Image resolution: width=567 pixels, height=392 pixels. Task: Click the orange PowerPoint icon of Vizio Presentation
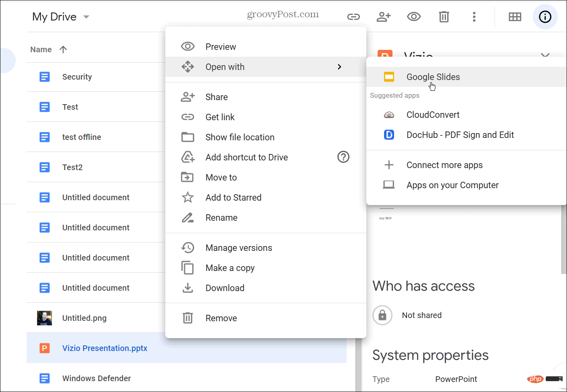45,348
